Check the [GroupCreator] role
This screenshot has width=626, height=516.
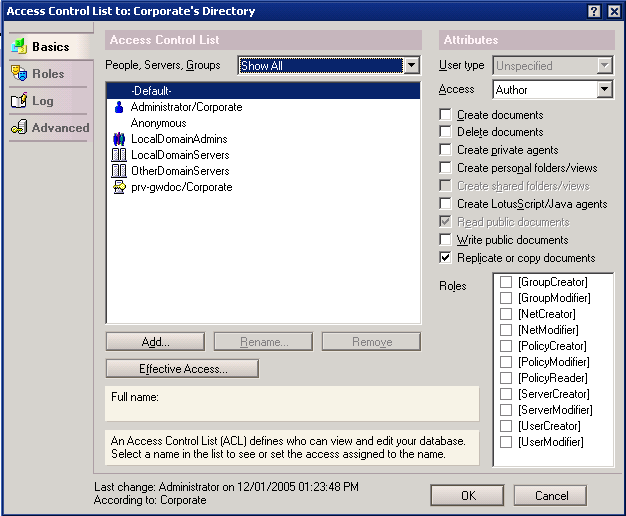[x=506, y=282]
